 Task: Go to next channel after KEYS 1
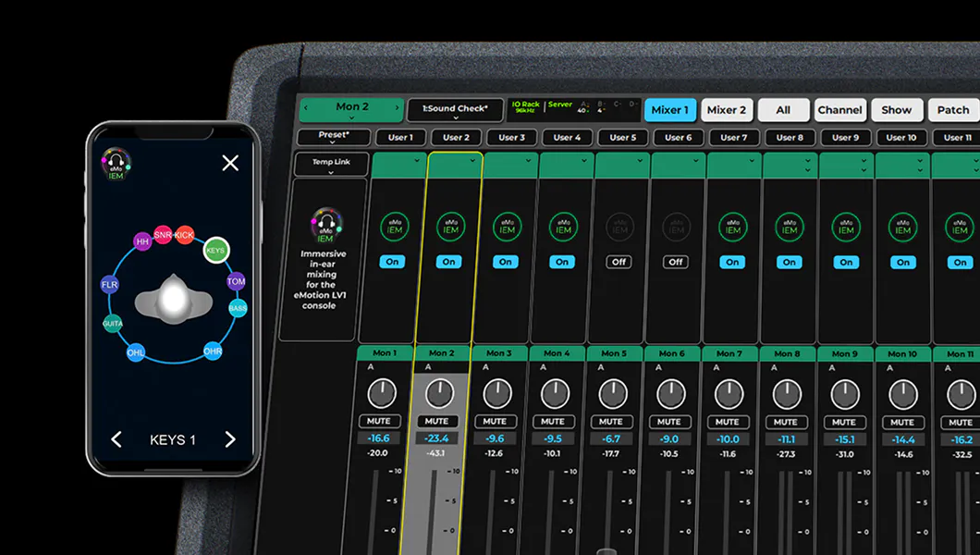pos(230,439)
